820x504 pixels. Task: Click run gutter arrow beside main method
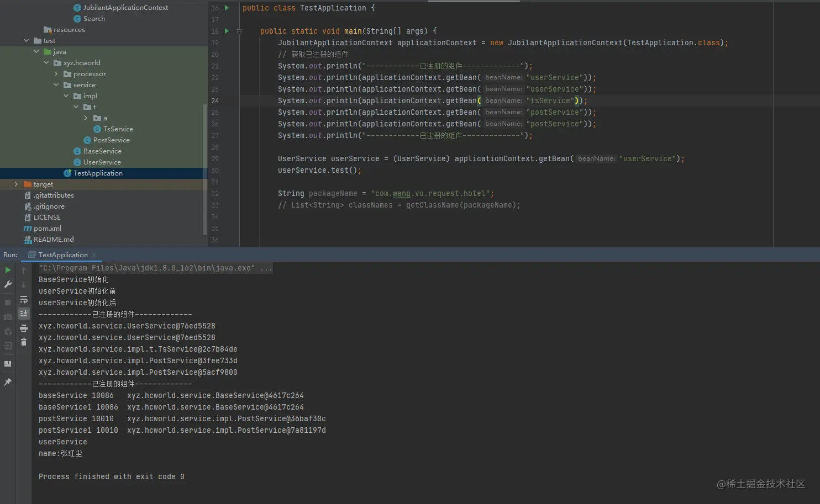point(227,31)
